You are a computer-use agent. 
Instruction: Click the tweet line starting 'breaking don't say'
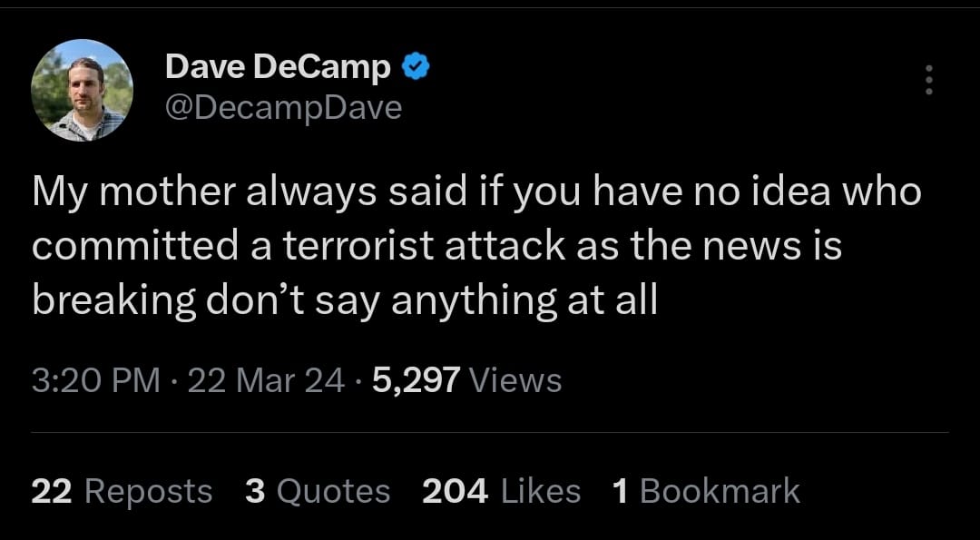coord(344,301)
